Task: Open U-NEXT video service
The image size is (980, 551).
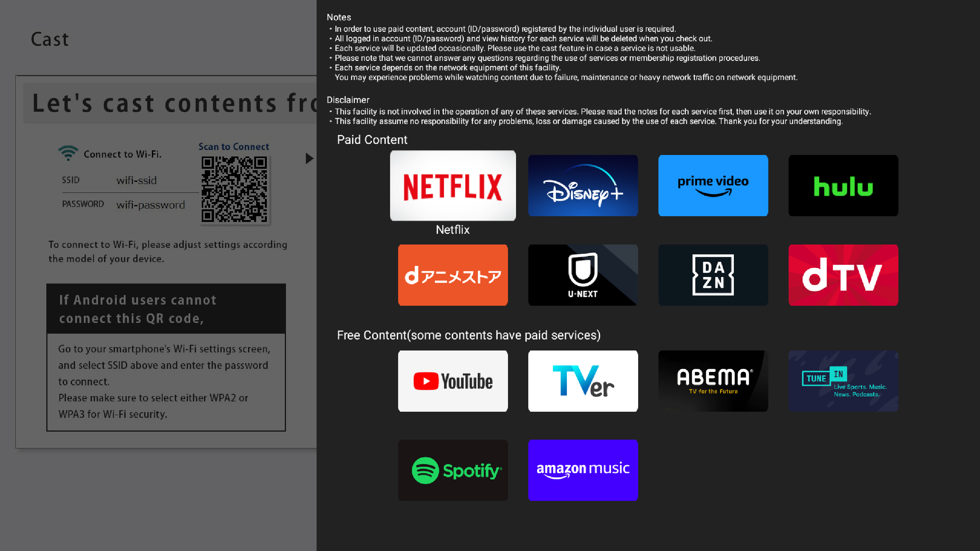Action: 583,274
